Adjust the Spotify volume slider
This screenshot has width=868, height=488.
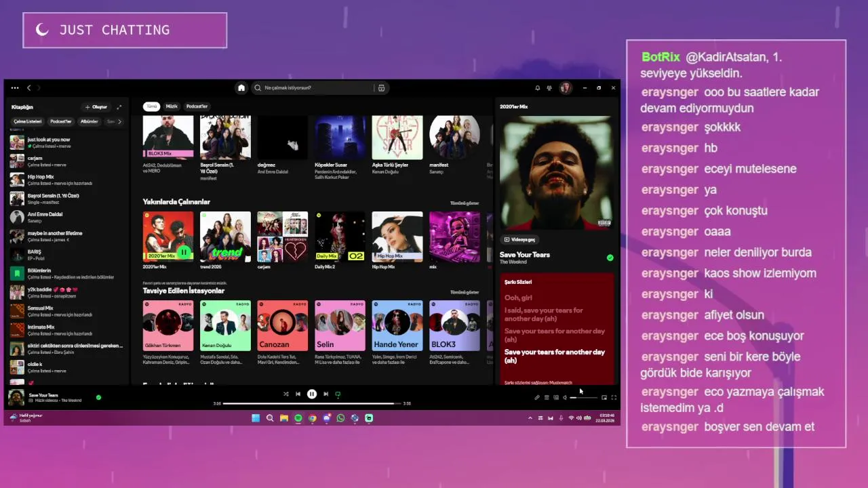pos(583,398)
